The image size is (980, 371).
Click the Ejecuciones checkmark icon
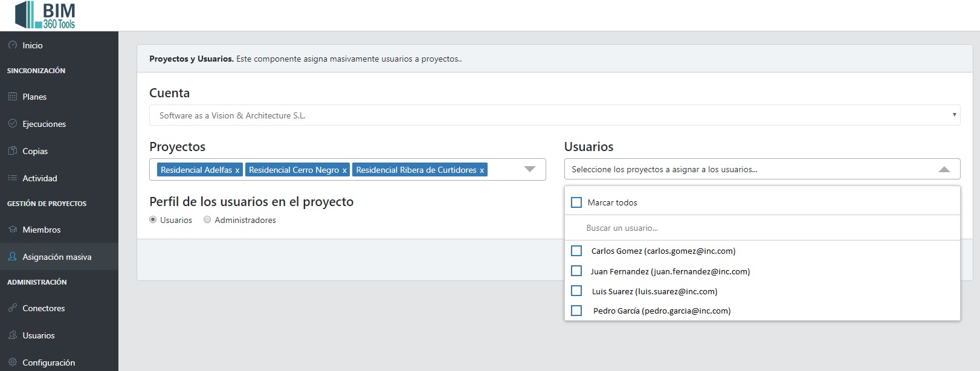13,124
